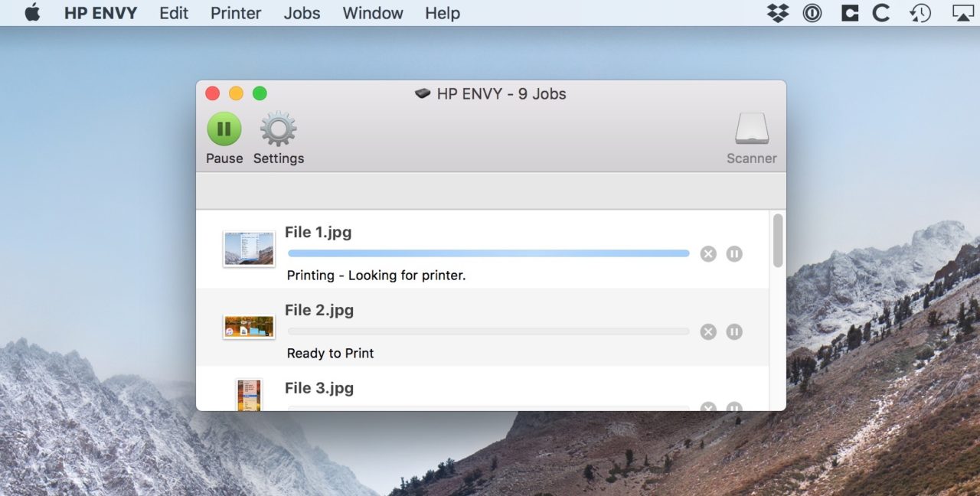Select the File 2.jpg thumbnail
This screenshot has width=980, height=496.
point(249,327)
